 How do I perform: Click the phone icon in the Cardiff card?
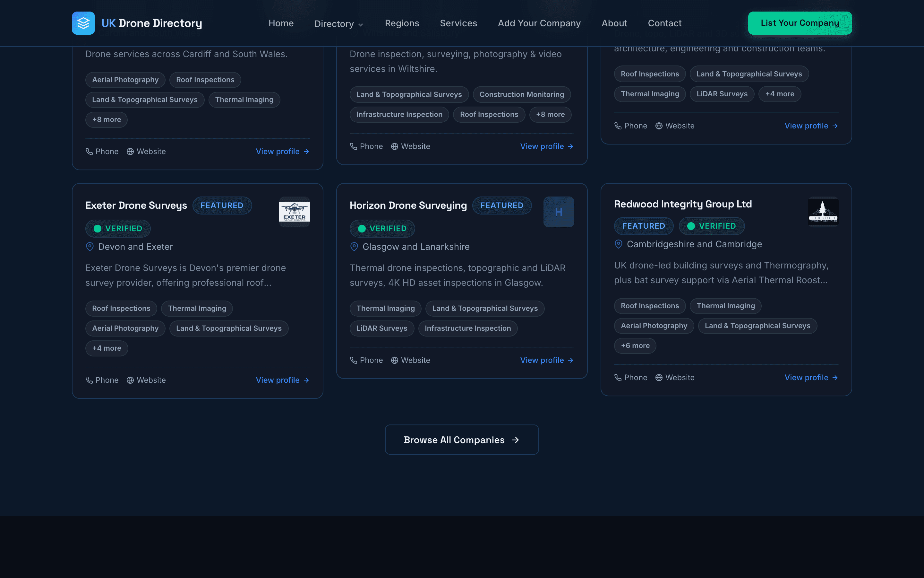tap(89, 151)
